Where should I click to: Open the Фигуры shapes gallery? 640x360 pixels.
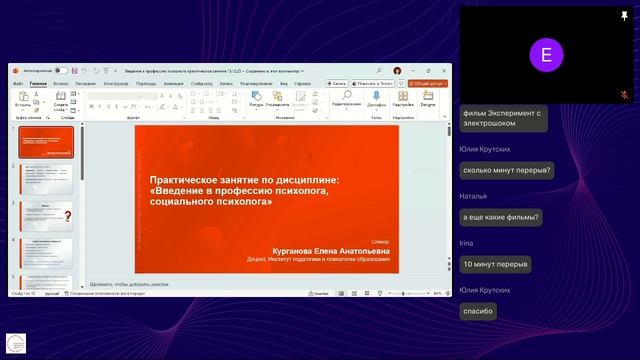(256, 99)
